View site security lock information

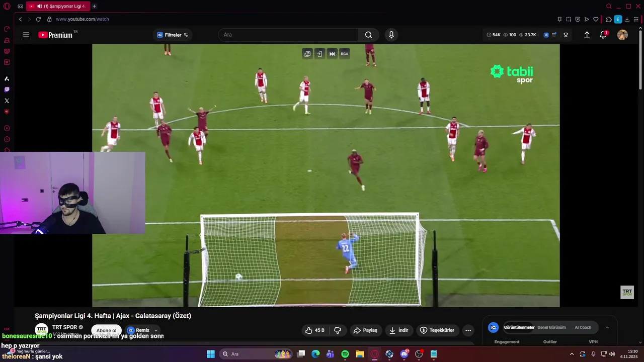[x=49, y=19]
